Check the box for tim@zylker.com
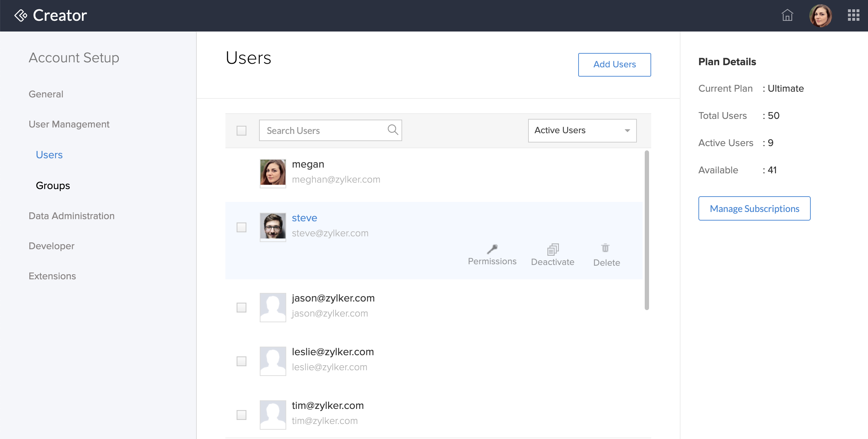The image size is (868, 439). (242, 415)
